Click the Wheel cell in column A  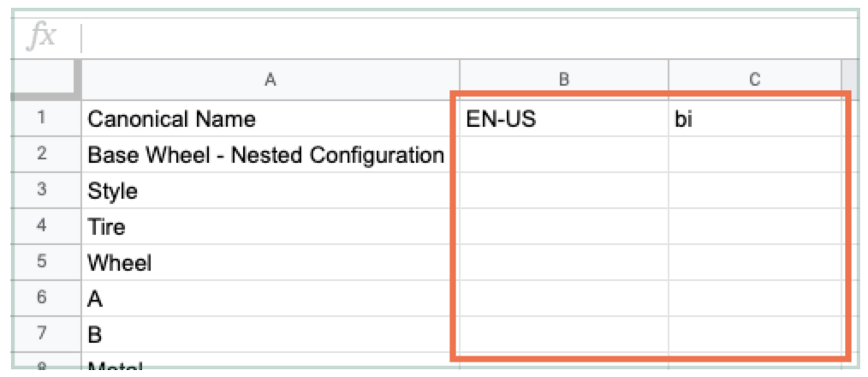pyautogui.click(x=271, y=262)
